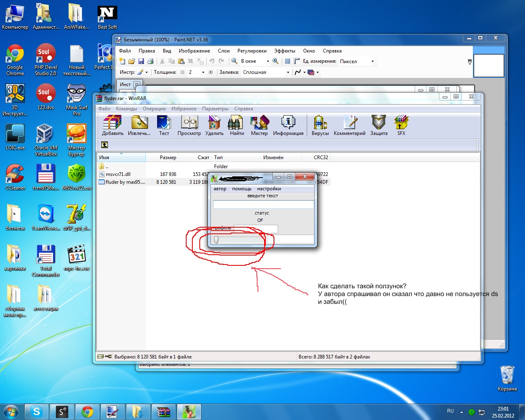Screen dimensions: 525x420
Task: Open the Эффекты menu in Paint.NET
Action: [285, 51]
